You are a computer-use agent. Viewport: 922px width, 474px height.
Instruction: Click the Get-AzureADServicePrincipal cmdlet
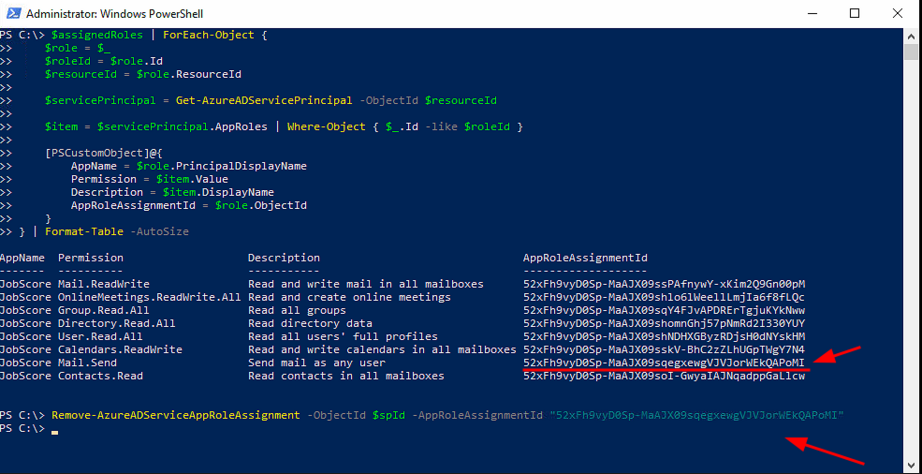(x=264, y=101)
